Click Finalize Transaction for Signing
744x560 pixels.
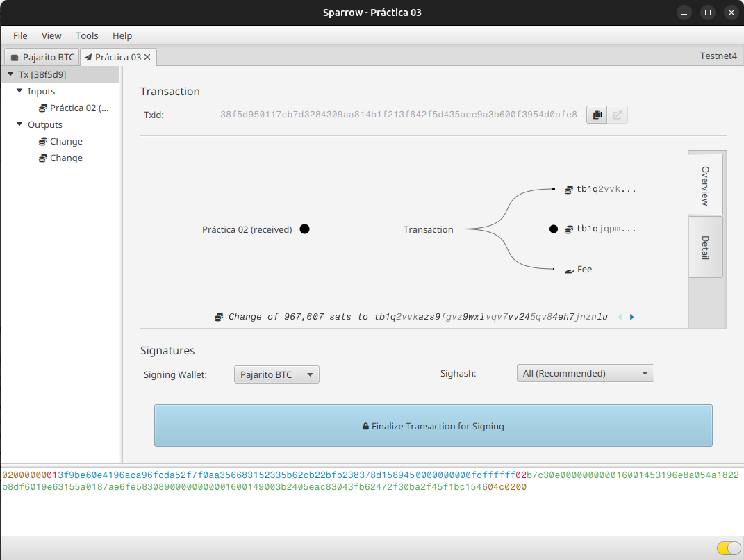point(433,426)
